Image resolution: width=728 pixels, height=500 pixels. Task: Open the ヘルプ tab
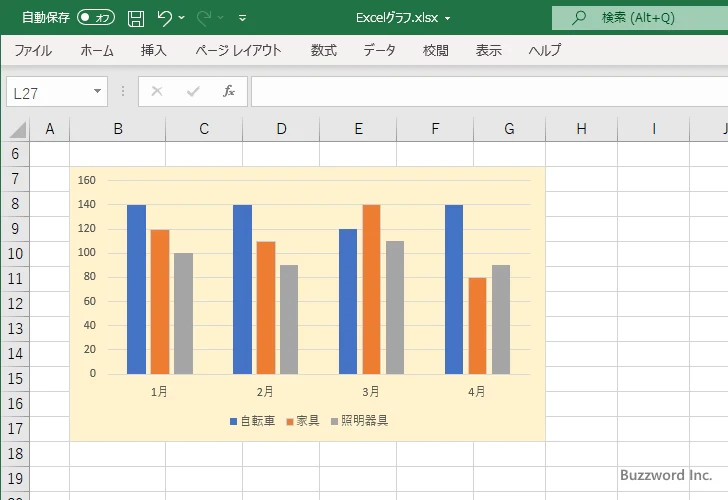tap(545, 50)
